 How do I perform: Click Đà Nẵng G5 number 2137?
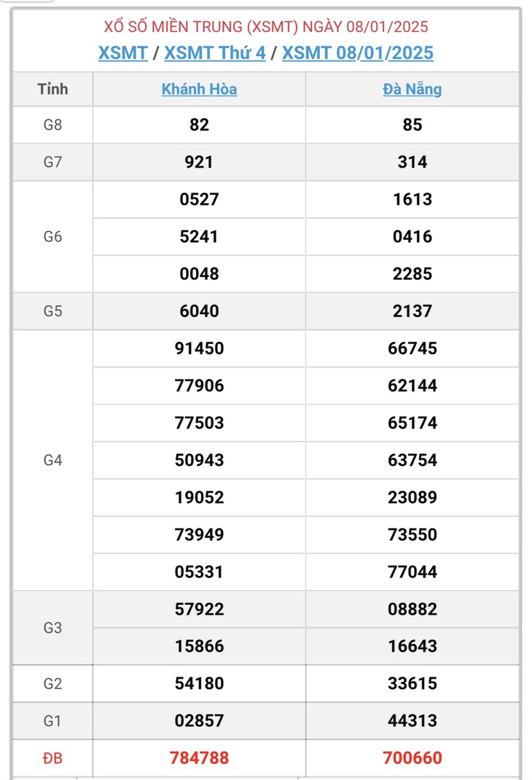pyautogui.click(x=412, y=311)
